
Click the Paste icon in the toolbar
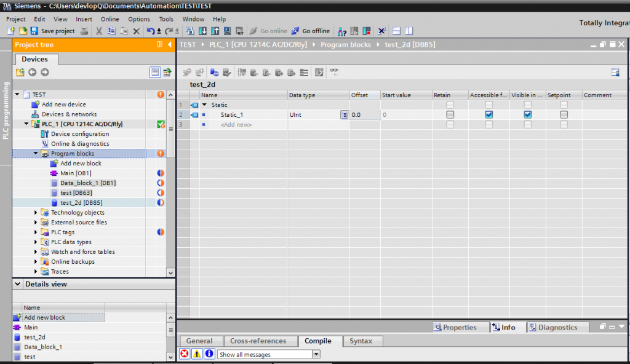click(124, 31)
